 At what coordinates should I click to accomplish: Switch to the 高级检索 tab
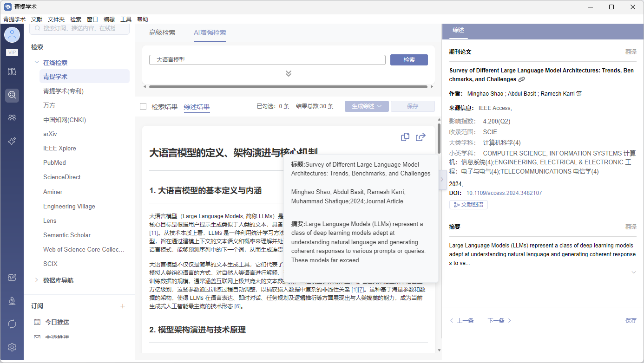162,32
